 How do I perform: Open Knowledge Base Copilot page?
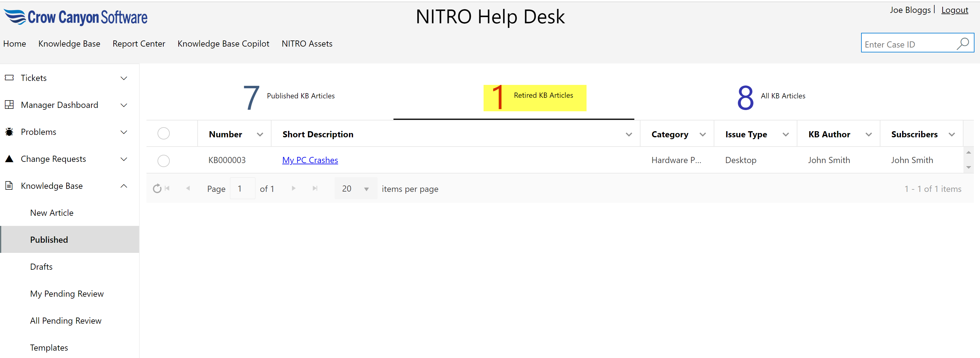tap(223, 44)
